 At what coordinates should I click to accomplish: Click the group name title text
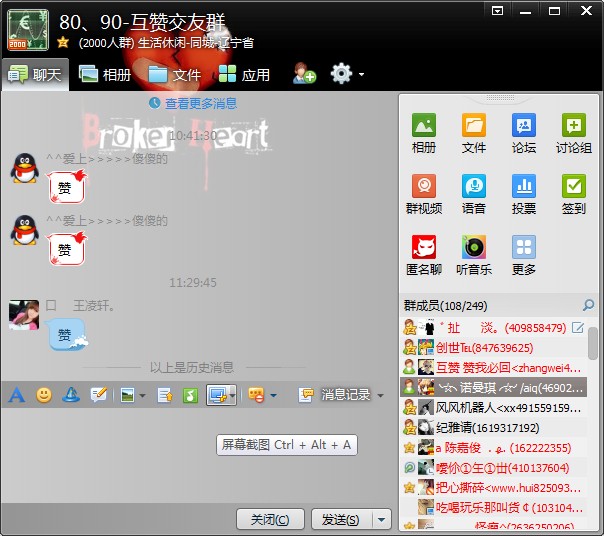click(143, 22)
